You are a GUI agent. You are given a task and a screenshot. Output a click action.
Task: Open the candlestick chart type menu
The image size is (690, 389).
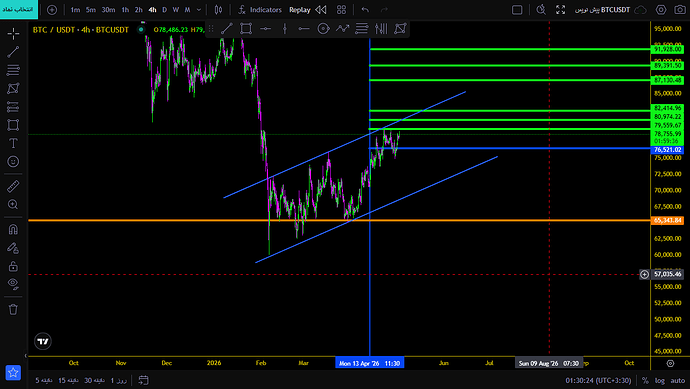click(218, 10)
